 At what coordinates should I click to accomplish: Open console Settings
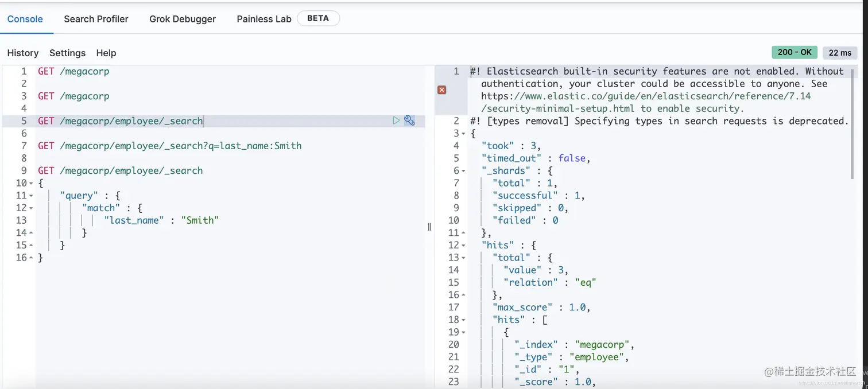[67, 53]
